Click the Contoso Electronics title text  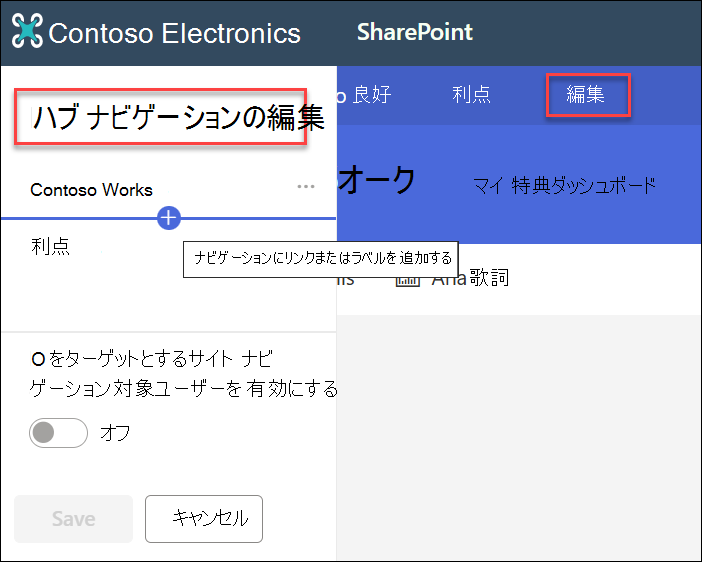coord(175,33)
